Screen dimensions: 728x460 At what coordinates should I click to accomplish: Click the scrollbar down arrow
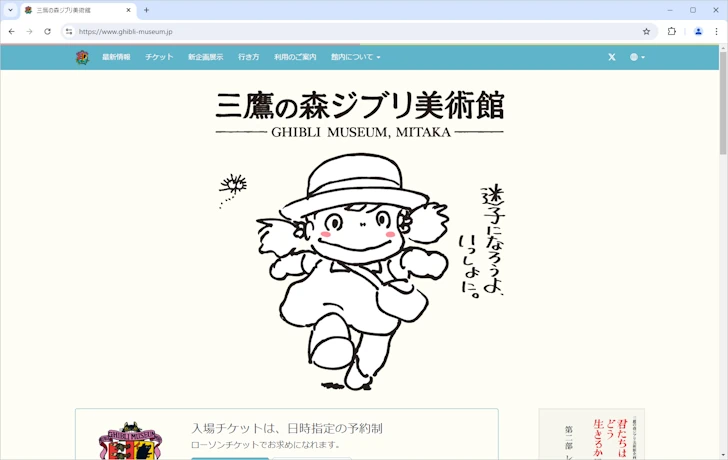click(723, 455)
